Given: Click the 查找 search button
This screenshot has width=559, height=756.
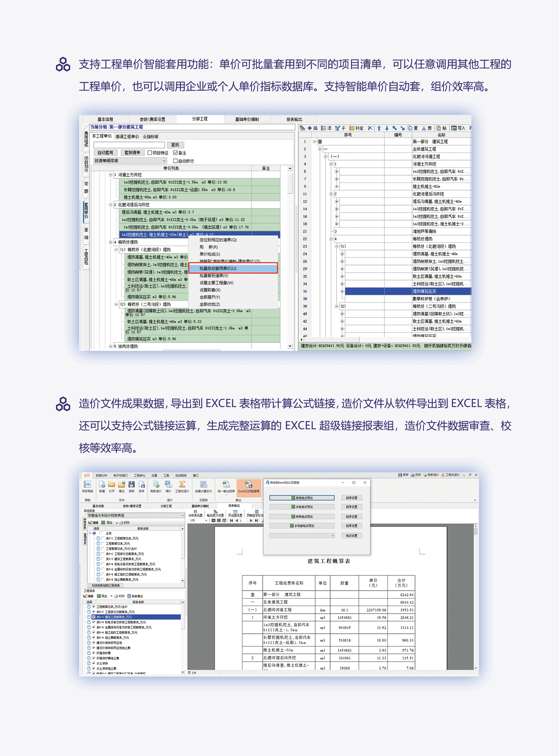Looking at the screenshot, I should pyautogui.click(x=175, y=145).
